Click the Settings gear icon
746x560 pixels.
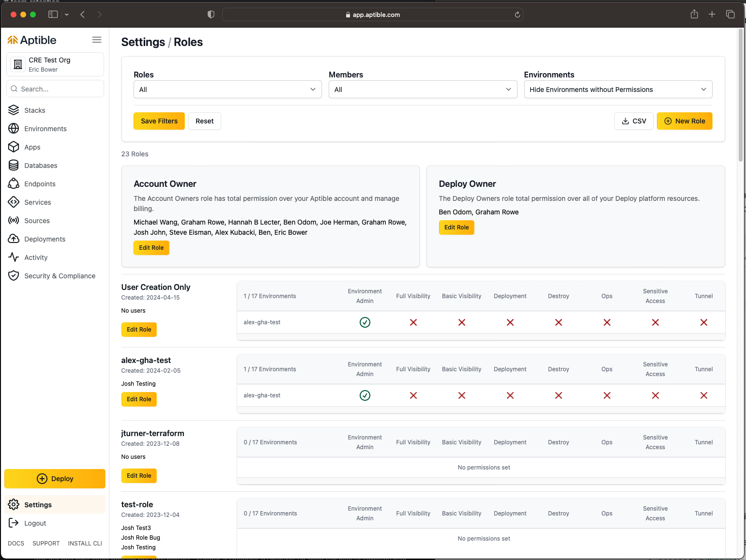(x=14, y=505)
